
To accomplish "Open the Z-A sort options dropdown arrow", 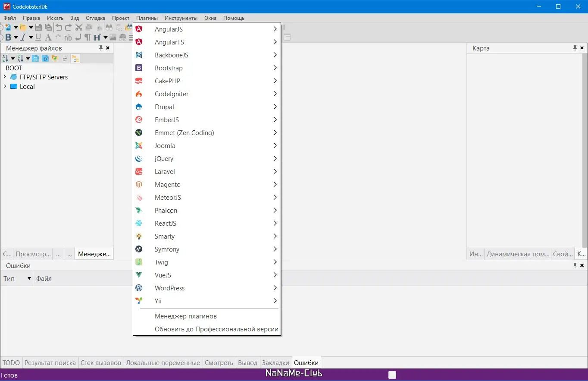I will coord(28,59).
